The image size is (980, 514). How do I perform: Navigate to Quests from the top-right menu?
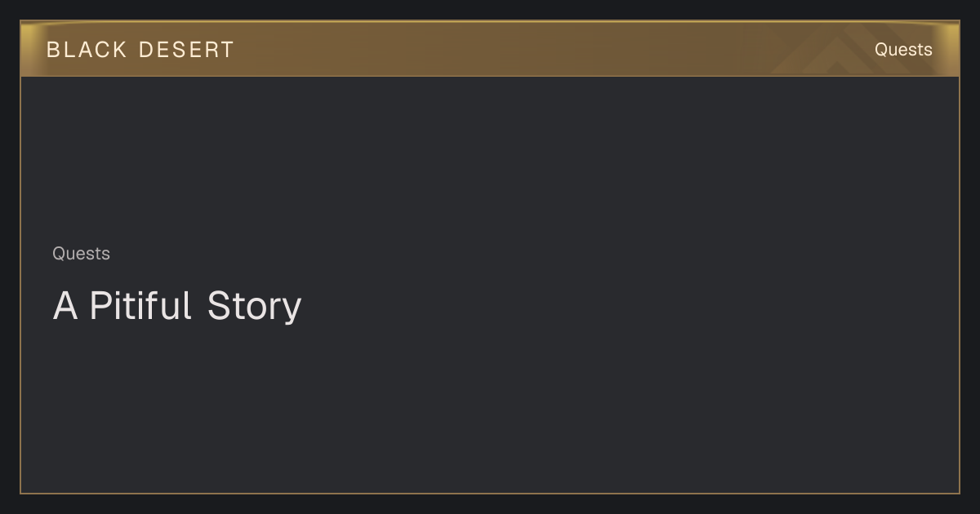click(903, 50)
